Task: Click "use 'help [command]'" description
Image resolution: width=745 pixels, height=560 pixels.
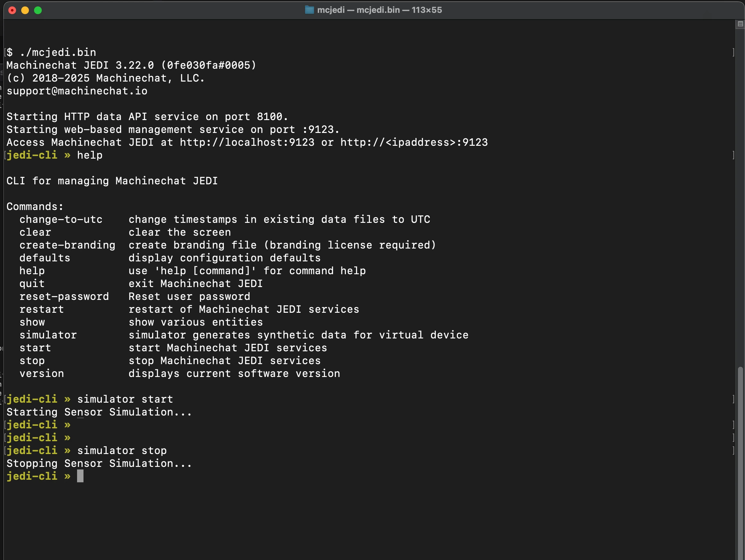Action: 247,271
